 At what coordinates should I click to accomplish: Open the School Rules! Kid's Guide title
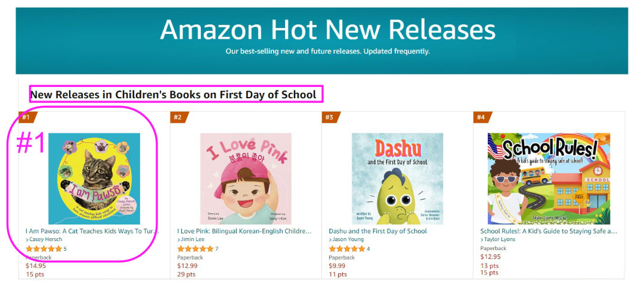pyautogui.click(x=548, y=231)
